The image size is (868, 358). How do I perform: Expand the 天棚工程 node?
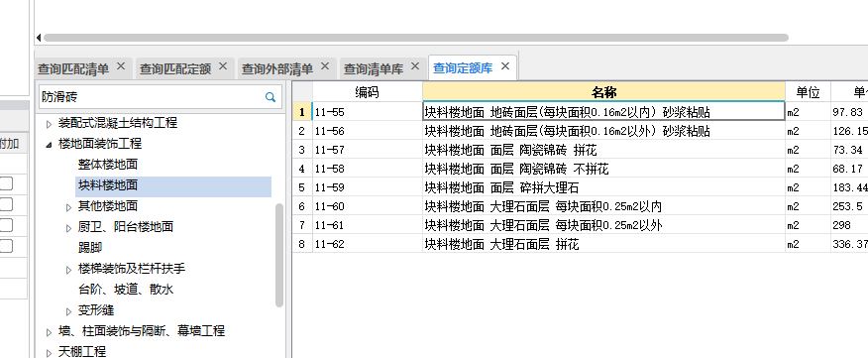(x=49, y=352)
